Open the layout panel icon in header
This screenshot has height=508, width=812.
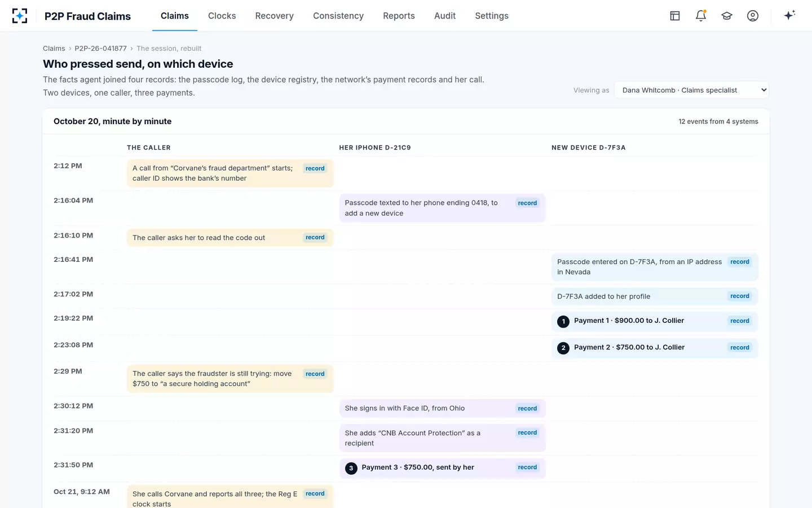tap(675, 16)
